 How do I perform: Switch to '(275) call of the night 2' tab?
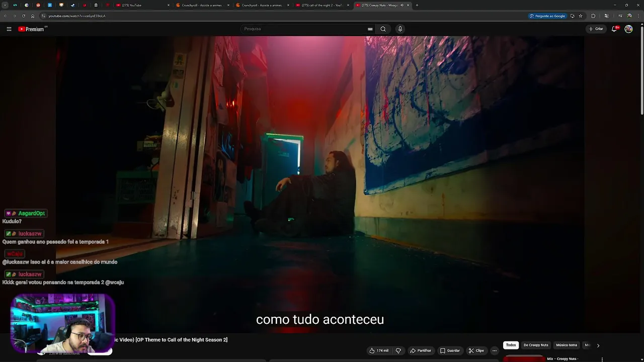[322, 5]
